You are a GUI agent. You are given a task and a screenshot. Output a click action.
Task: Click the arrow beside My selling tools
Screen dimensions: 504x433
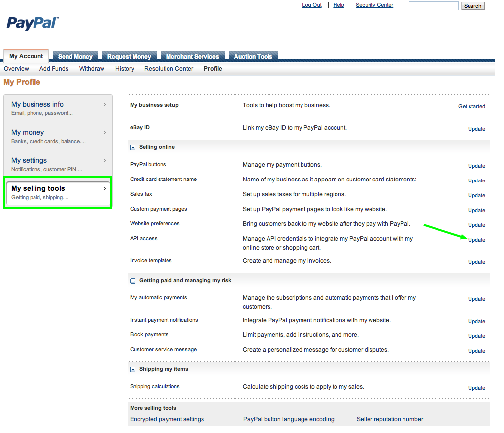click(x=104, y=188)
